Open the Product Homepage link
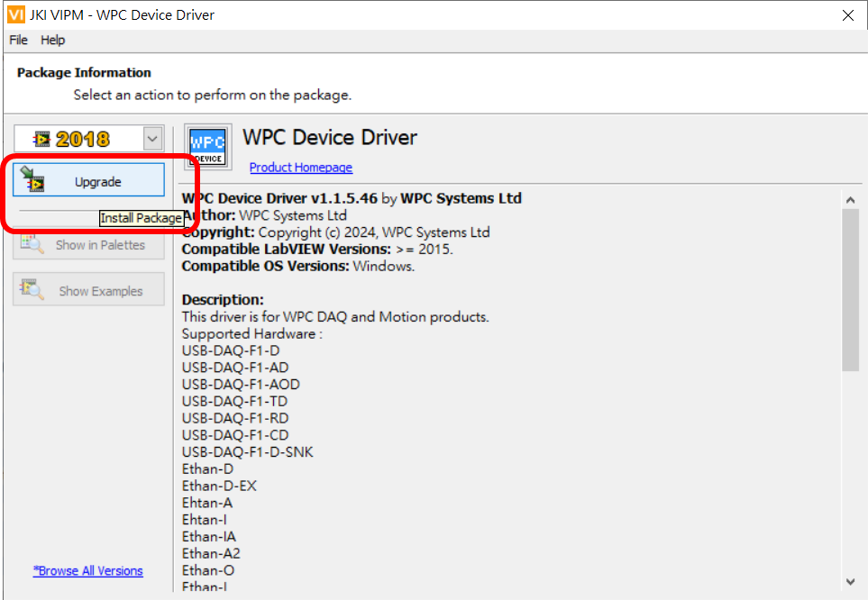 click(300, 168)
